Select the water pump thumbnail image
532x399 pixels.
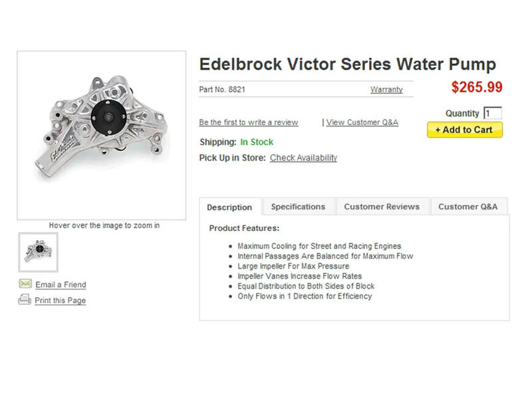click(x=38, y=251)
